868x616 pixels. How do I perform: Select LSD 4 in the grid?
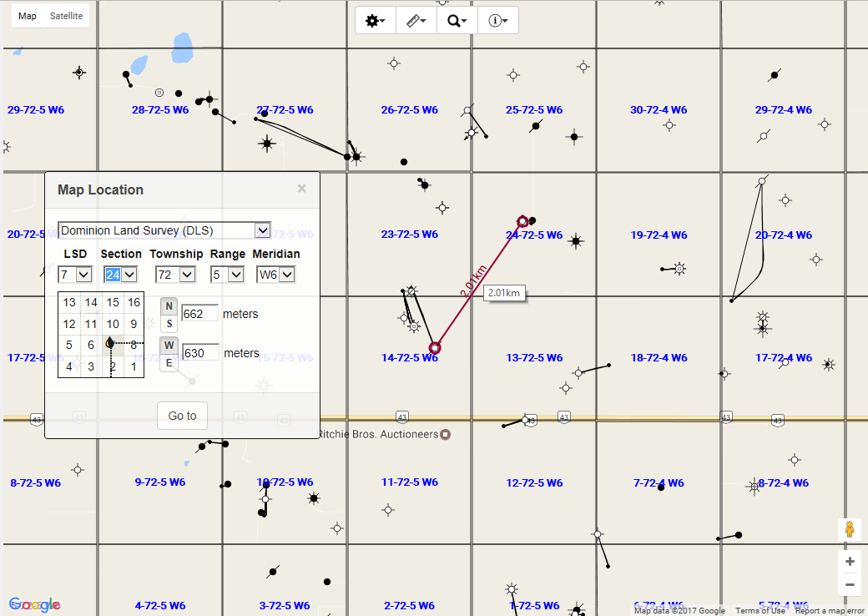[69, 366]
